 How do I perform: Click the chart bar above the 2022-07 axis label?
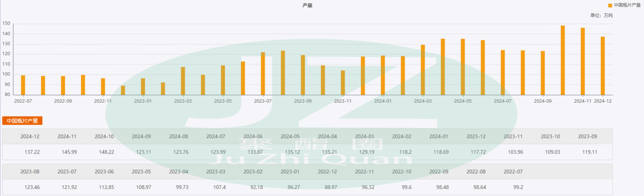[23, 85]
